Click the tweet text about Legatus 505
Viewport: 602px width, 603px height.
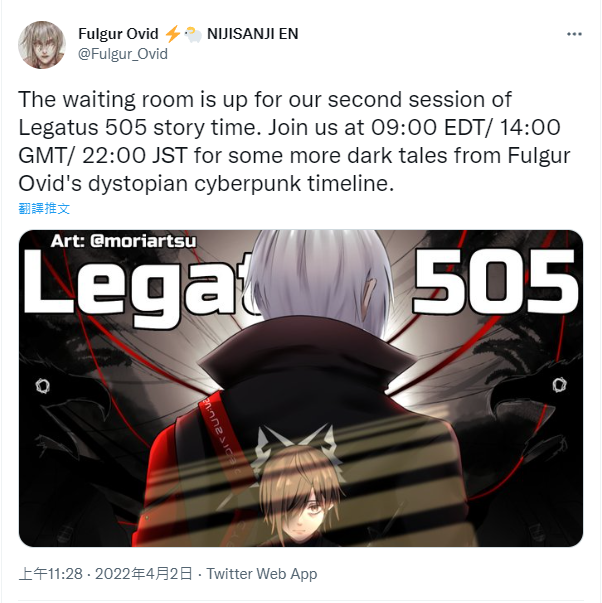point(294,142)
